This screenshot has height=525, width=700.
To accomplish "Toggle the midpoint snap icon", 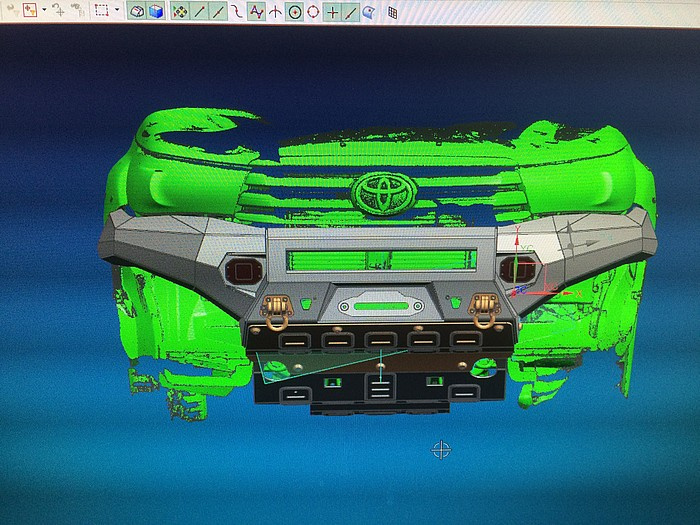I will tap(217, 12).
